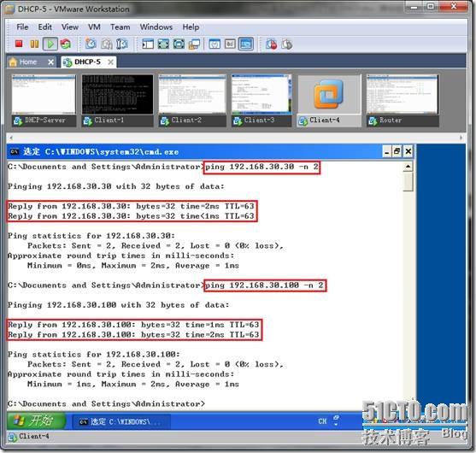Click the line 'Minimum = 1ms, Maximum = 2ms'

point(133,384)
